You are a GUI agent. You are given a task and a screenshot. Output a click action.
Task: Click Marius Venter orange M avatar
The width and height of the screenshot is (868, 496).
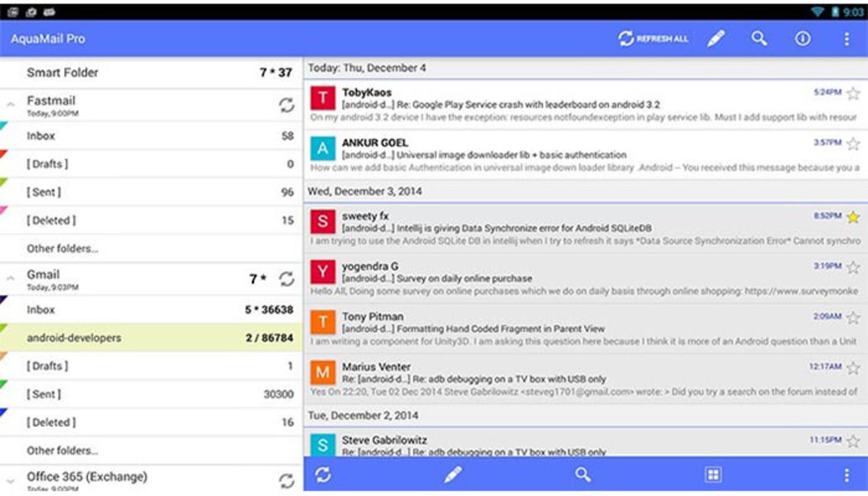click(323, 372)
